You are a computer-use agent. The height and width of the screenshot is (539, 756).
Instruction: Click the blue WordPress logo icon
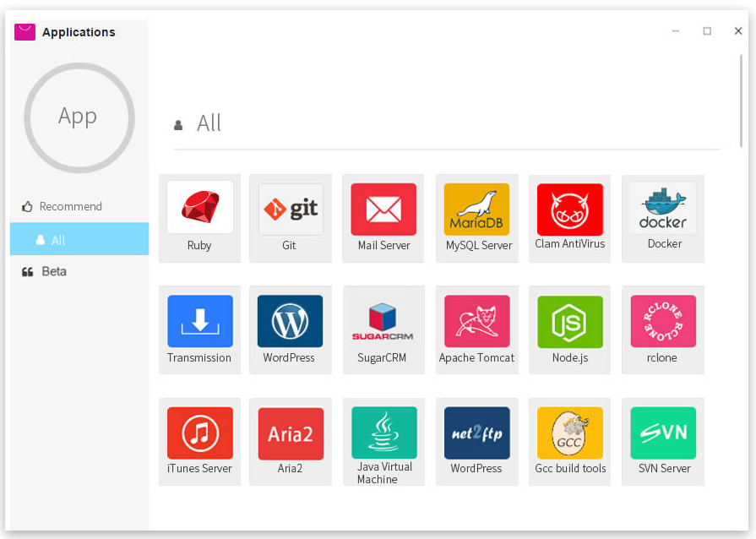pos(291,321)
